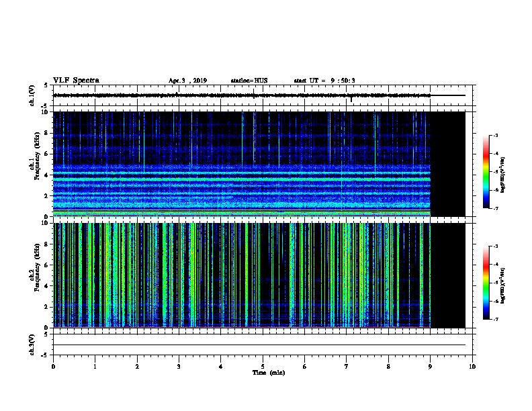The height and width of the screenshot is (411, 532).
Task: Select the "start UT = 9:50:3" header text
Action: [324, 81]
